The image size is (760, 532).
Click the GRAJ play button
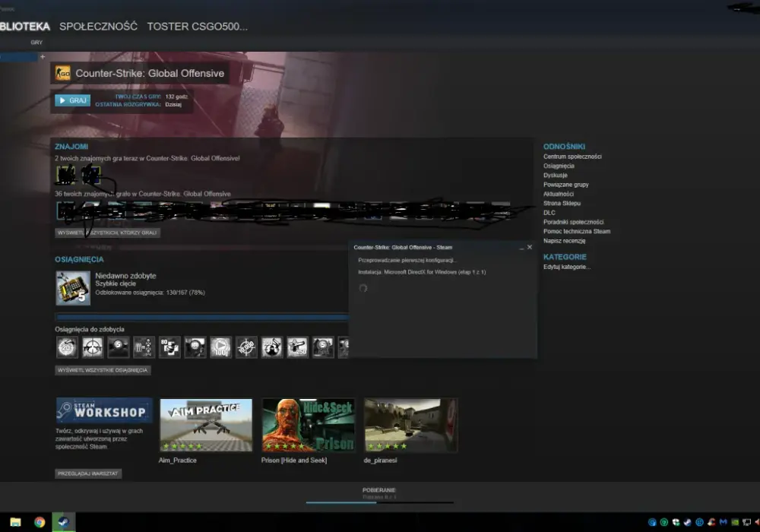pyautogui.click(x=73, y=100)
